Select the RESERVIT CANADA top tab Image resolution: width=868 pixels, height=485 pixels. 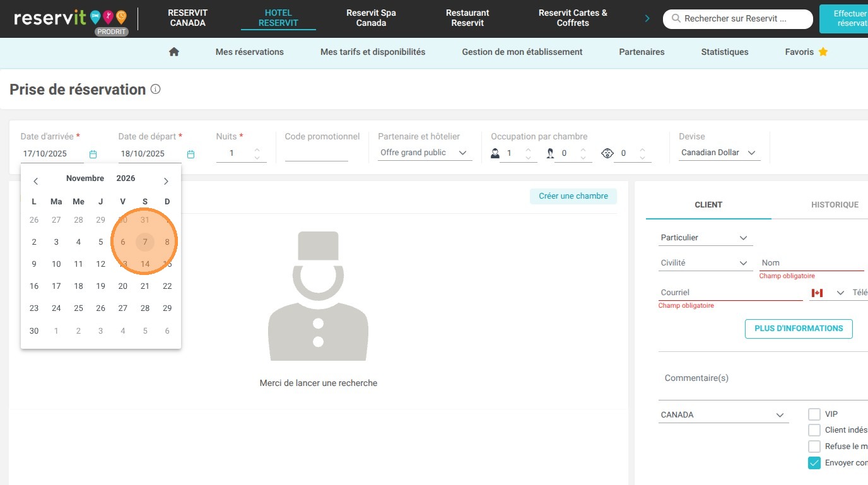coord(188,18)
